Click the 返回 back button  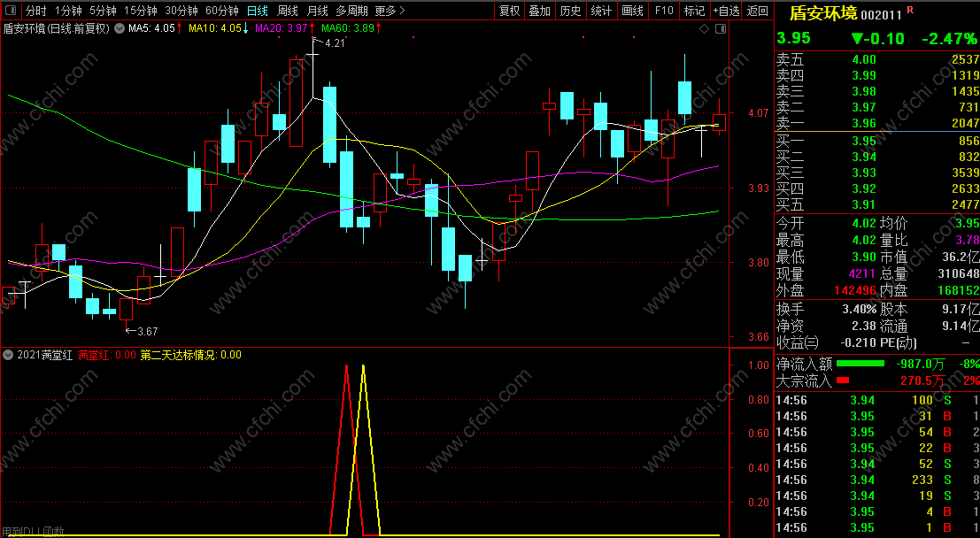point(758,11)
